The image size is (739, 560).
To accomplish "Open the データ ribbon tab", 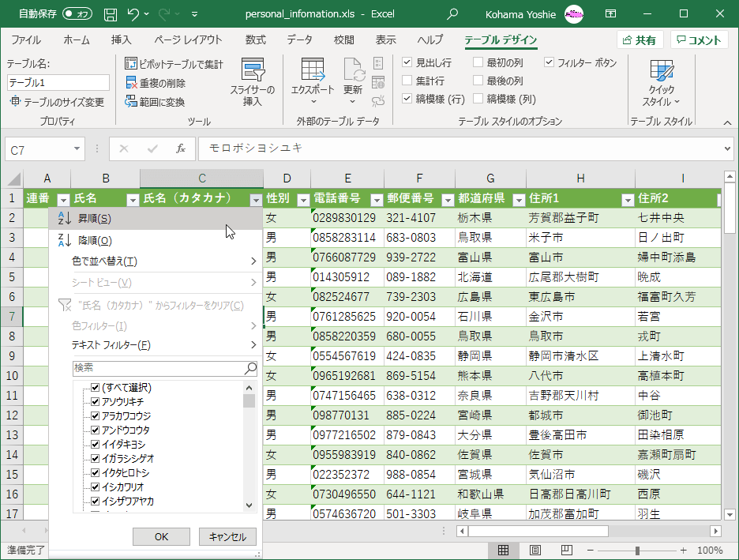I will 299,40.
